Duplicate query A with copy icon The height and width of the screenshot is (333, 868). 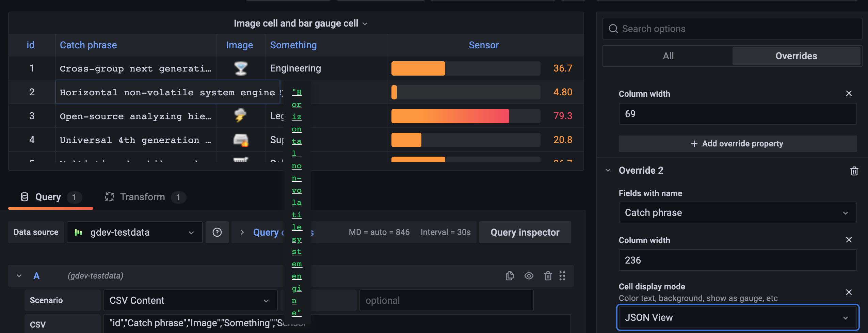tap(510, 276)
